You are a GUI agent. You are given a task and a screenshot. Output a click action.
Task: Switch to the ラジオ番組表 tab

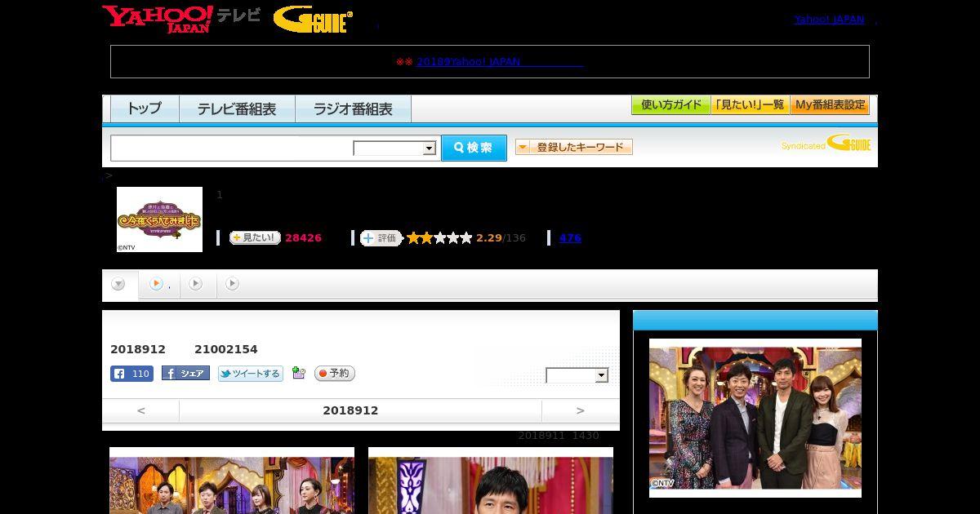pyautogui.click(x=353, y=109)
